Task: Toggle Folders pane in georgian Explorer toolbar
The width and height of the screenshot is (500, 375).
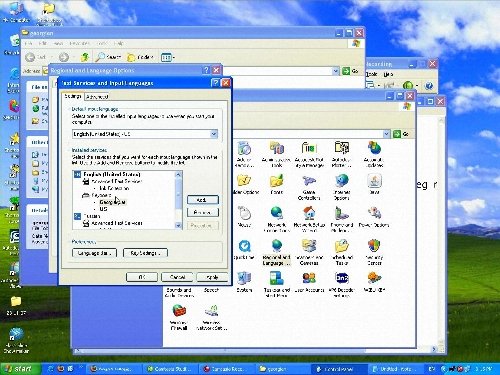Action: pos(140,57)
